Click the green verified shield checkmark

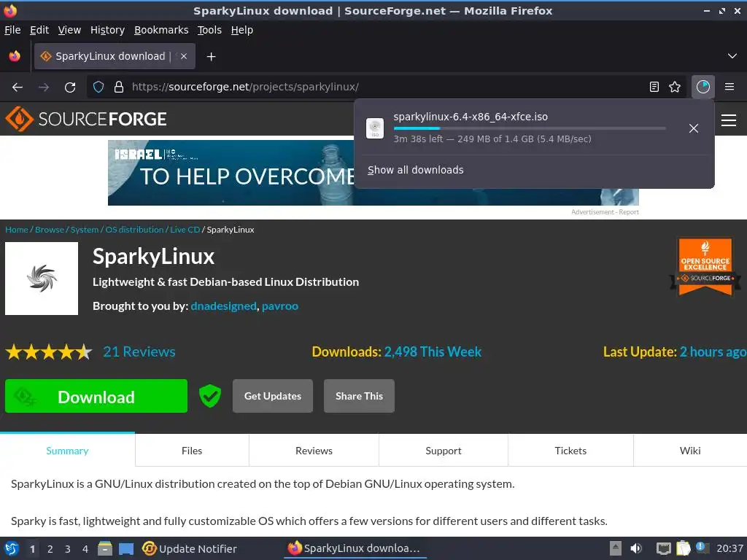pyautogui.click(x=210, y=396)
